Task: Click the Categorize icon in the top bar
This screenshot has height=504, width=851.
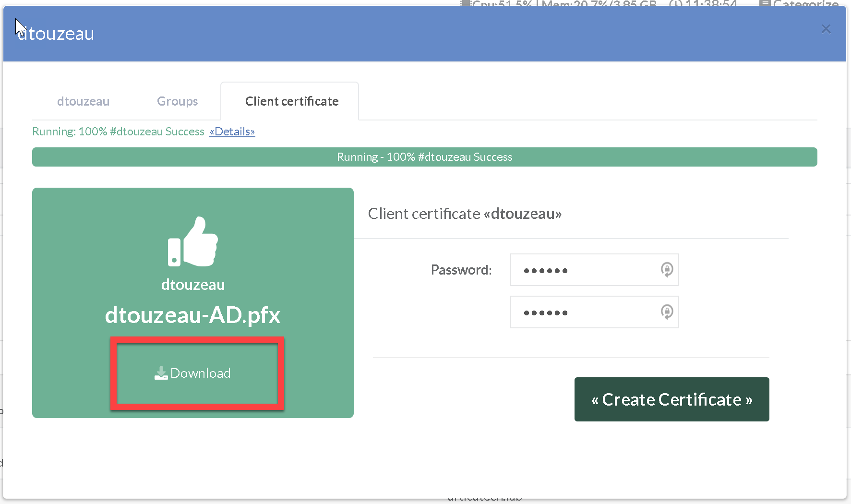Action: [765, 4]
